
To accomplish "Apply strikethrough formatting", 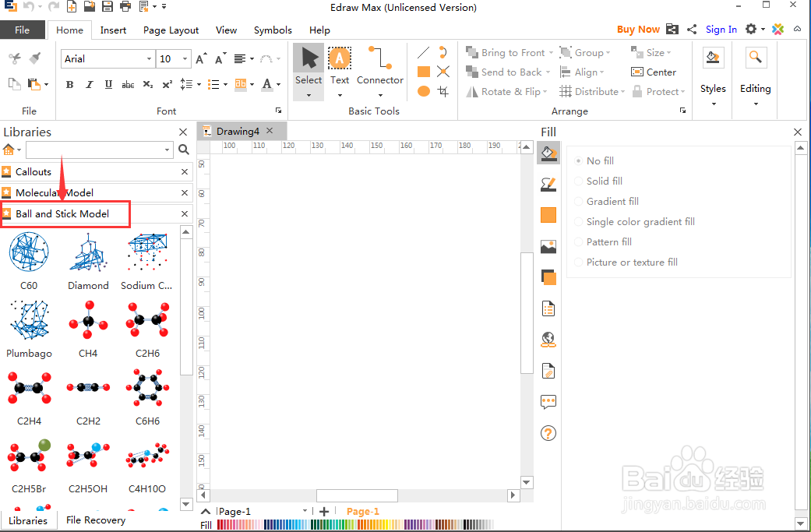I will [128, 84].
